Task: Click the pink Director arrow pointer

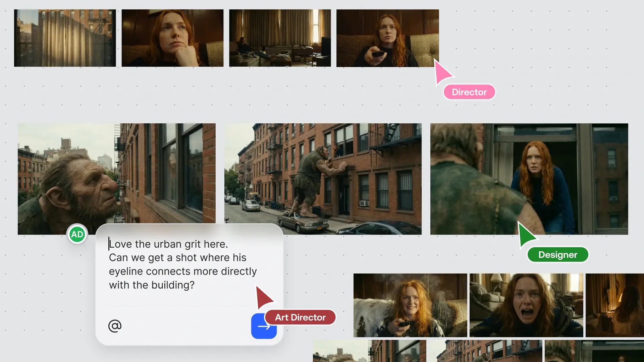Action: click(x=441, y=72)
